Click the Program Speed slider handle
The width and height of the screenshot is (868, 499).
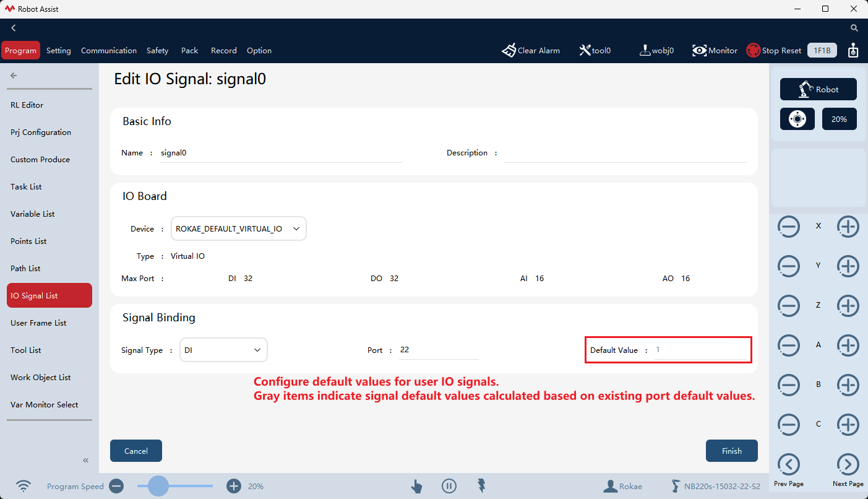[x=158, y=486]
